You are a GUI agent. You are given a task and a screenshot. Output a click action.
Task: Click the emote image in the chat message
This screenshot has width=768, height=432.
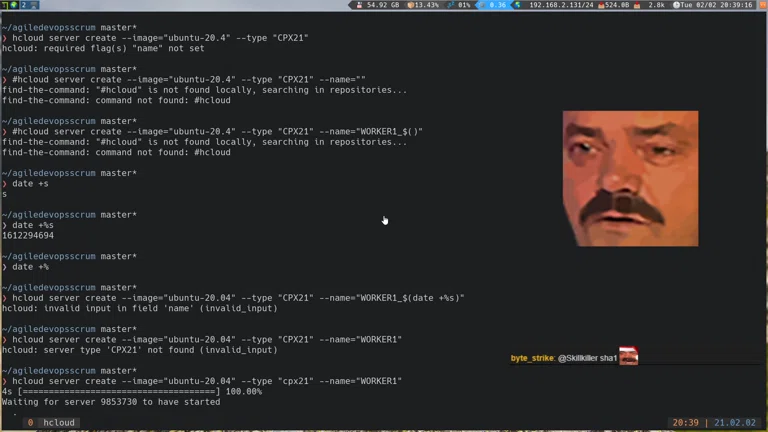point(628,357)
